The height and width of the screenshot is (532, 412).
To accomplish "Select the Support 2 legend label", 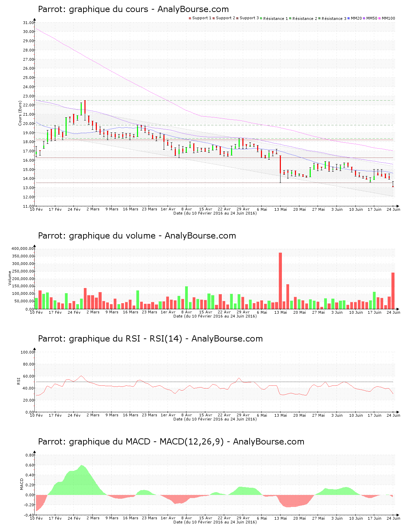I will tap(226, 18).
